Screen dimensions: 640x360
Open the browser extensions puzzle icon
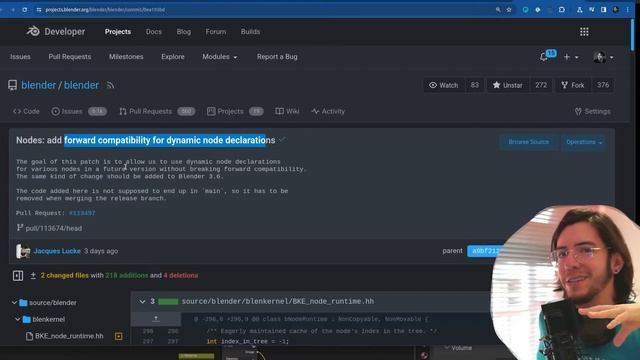(x=562, y=9)
